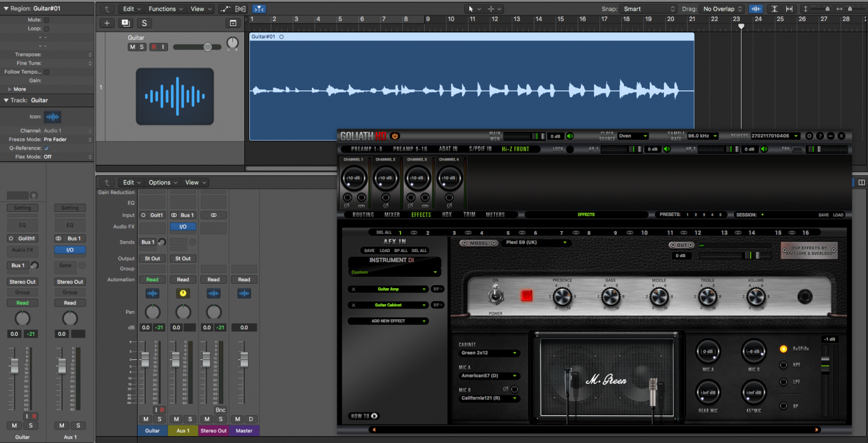Toggle Q-Reference checkbox
868x443 pixels.
pyautogui.click(x=46, y=148)
